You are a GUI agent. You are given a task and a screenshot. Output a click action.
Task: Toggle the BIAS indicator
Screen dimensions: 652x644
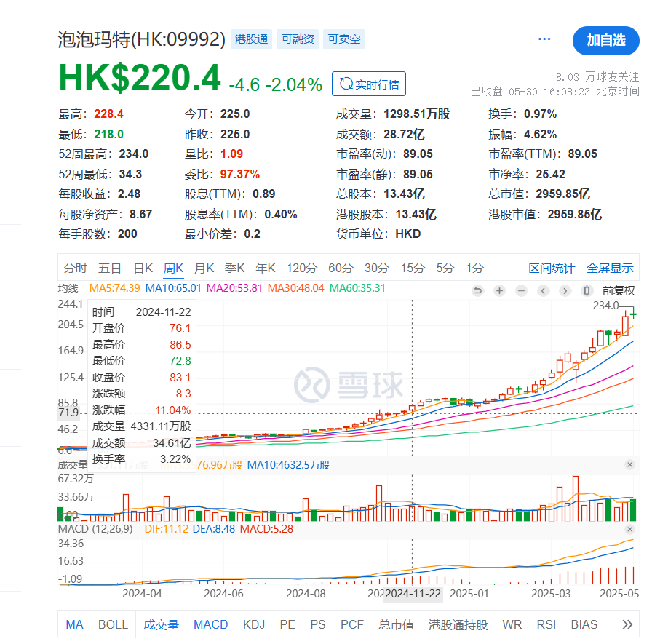coord(584,624)
